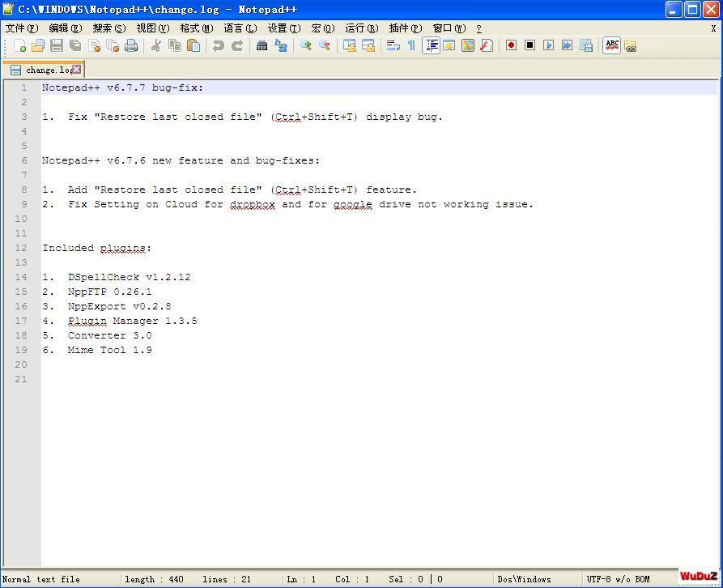
Task: Open Find with the binoculars icon
Action: coord(262,45)
